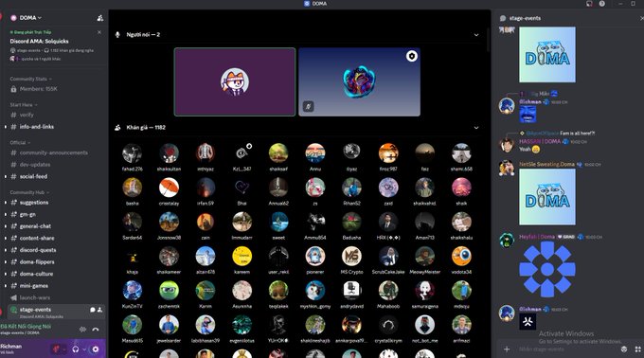The image size is (644, 358).
Task: Click Heyfah | Doma username in chat
Action: pyautogui.click(x=537, y=237)
